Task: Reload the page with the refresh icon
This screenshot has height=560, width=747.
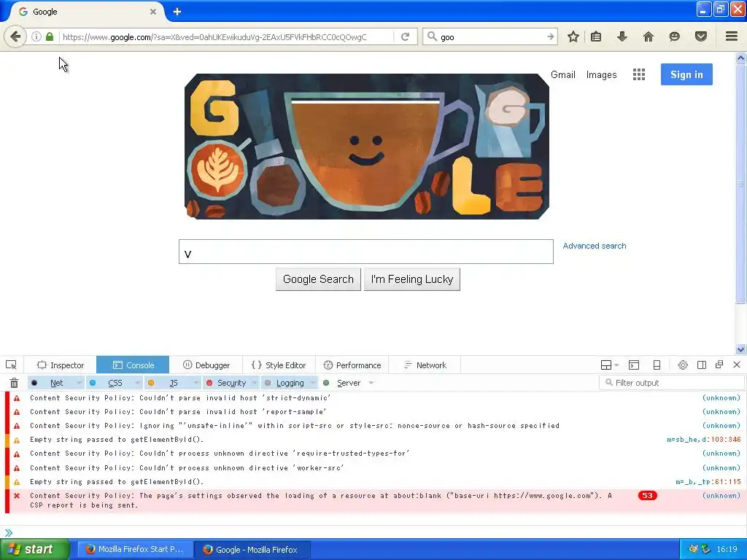Action: tap(405, 36)
